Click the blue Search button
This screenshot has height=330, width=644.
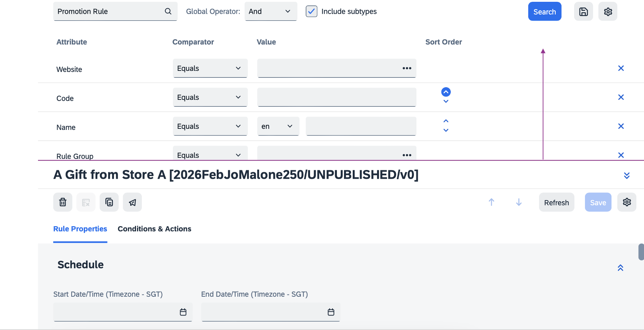click(545, 12)
